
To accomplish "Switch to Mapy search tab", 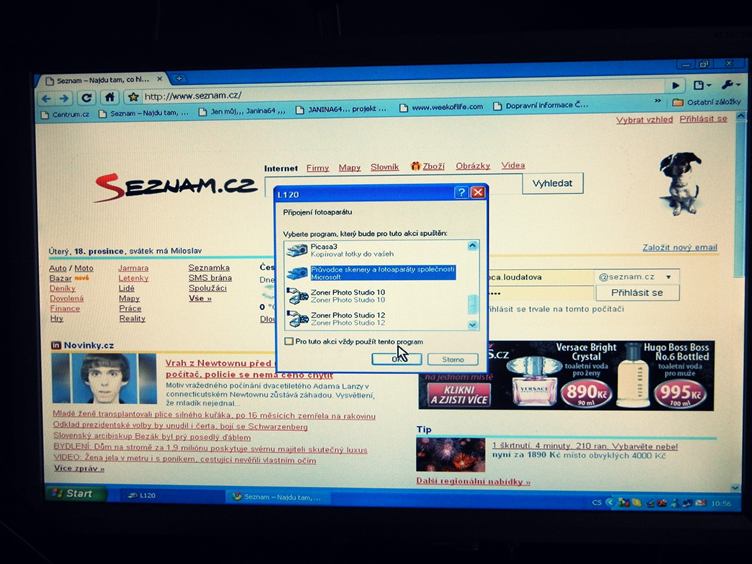I will (x=350, y=167).
